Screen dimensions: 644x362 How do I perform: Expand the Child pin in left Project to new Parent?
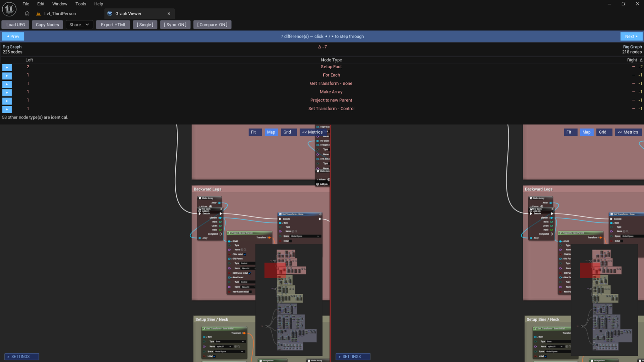(231, 241)
